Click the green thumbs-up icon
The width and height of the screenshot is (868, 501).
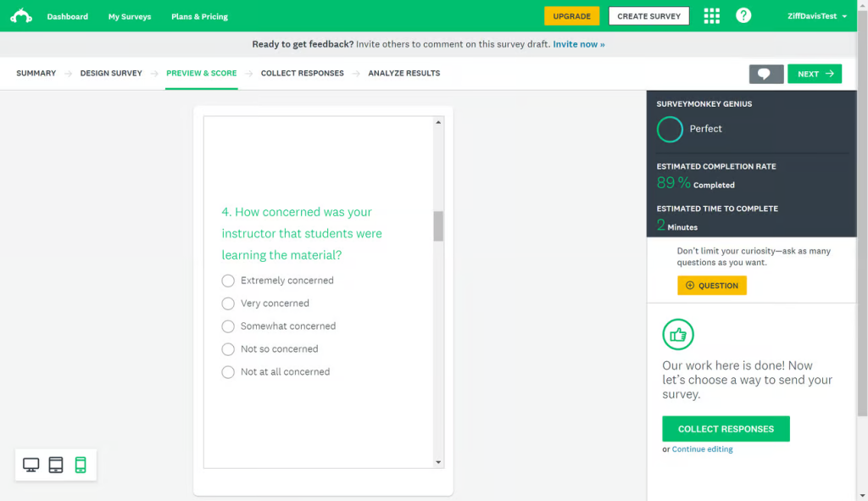(x=677, y=334)
